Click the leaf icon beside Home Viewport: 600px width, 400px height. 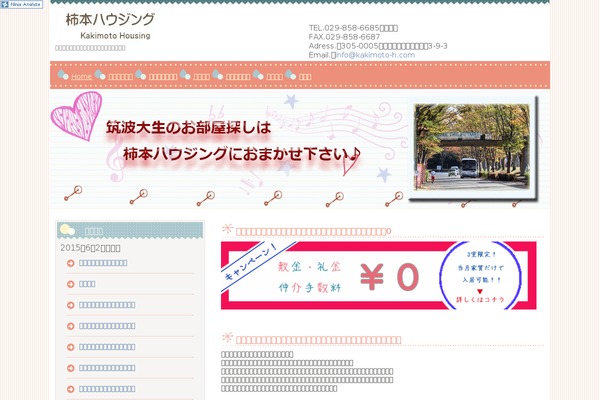63,75
